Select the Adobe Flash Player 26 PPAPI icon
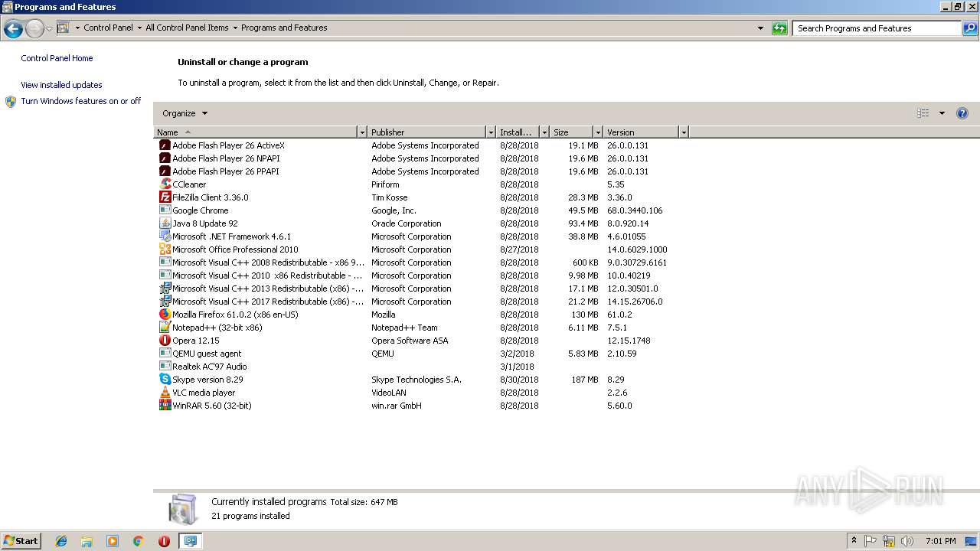Image resolution: width=980 pixels, height=551 pixels. pyautogui.click(x=165, y=171)
